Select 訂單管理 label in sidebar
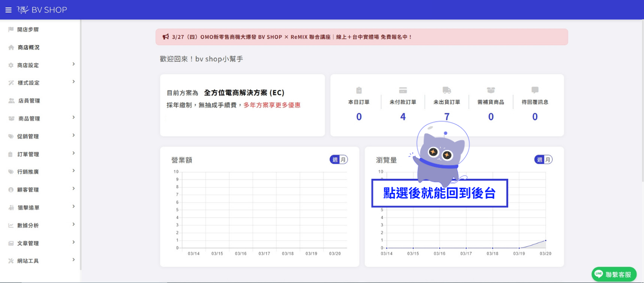 pyautogui.click(x=28, y=154)
